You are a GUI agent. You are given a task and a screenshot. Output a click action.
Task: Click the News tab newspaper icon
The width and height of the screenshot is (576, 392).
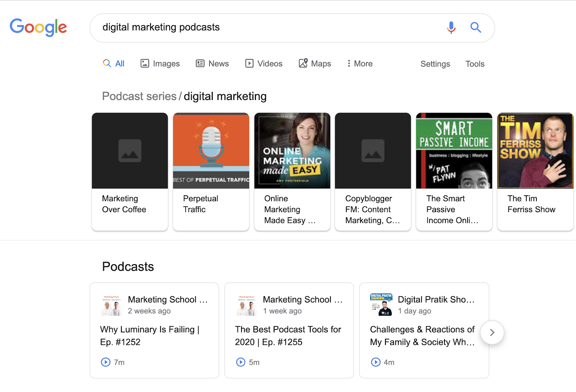[200, 63]
